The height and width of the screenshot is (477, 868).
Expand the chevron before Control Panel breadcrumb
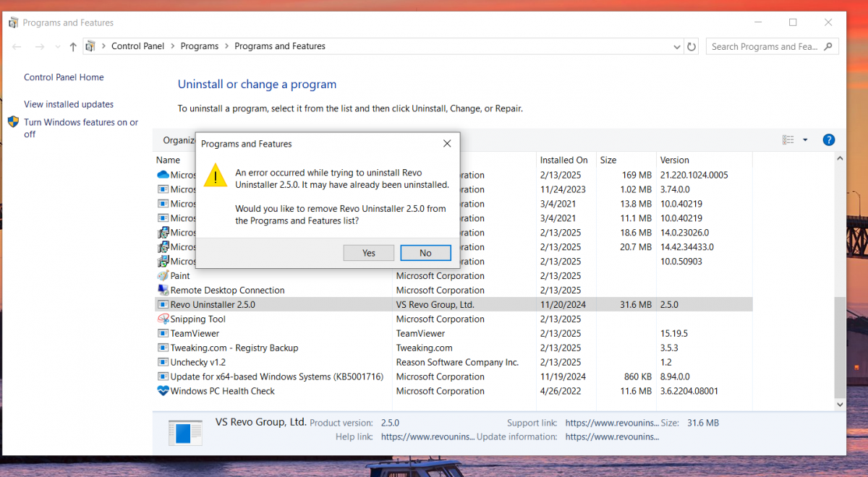(103, 46)
